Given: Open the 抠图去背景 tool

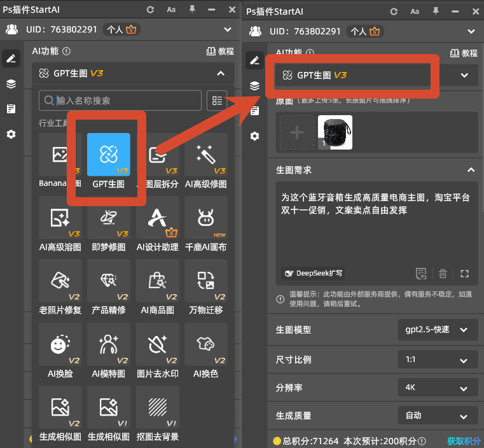Looking at the screenshot, I should (x=158, y=407).
